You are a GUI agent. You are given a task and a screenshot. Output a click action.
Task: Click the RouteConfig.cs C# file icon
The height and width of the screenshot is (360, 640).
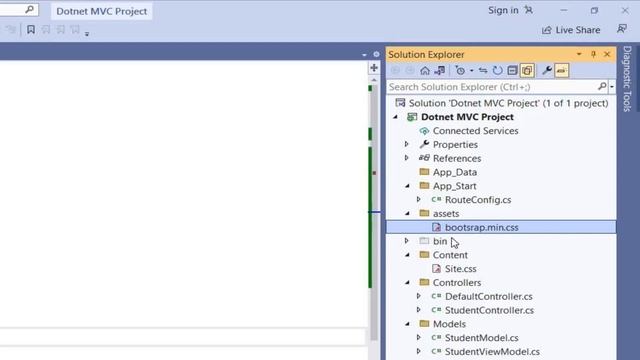[x=436, y=200]
